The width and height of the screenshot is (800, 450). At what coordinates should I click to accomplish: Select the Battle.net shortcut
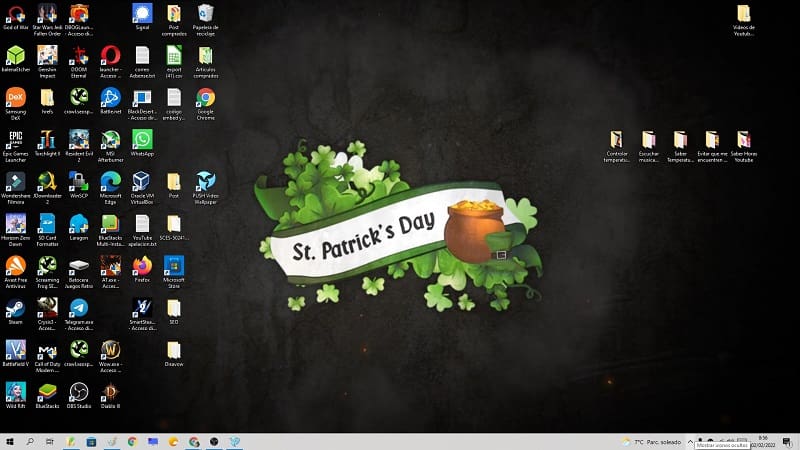110,102
